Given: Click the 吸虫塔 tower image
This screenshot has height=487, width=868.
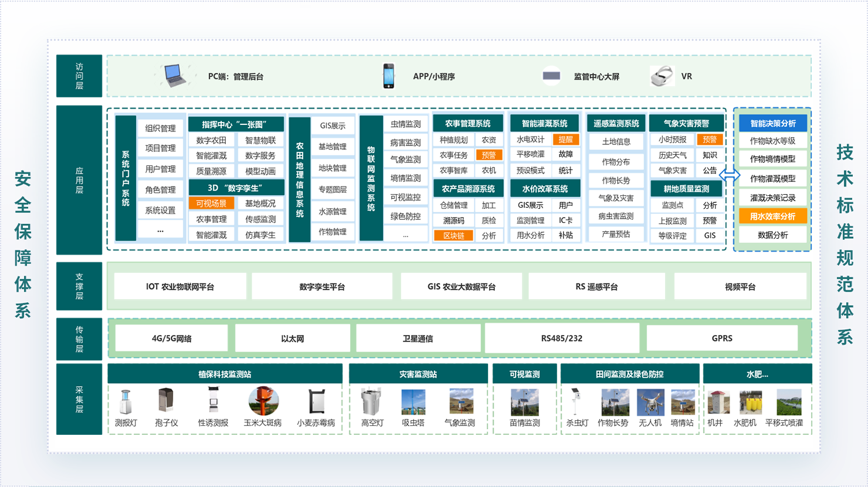Looking at the screenshot, I should [413, 403].
